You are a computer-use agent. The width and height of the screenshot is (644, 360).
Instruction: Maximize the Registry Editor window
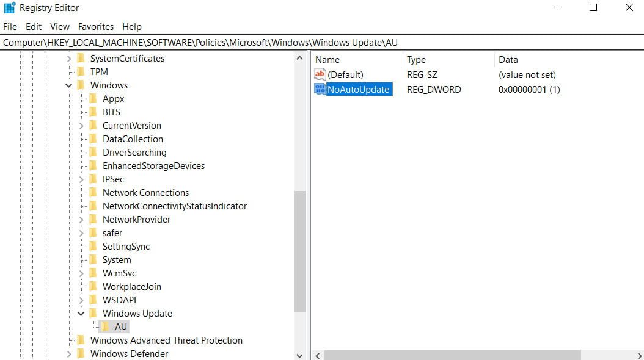coord(593,7)
